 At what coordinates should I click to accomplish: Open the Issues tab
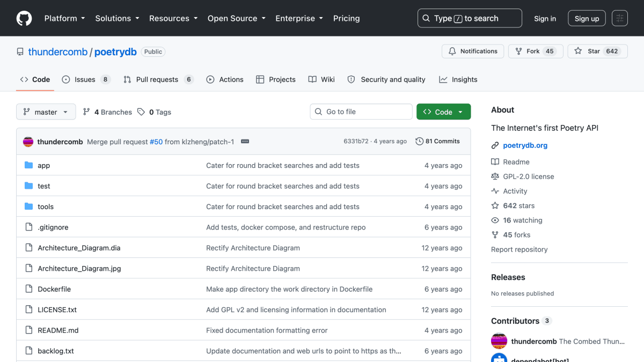click(x=86, y=79)
